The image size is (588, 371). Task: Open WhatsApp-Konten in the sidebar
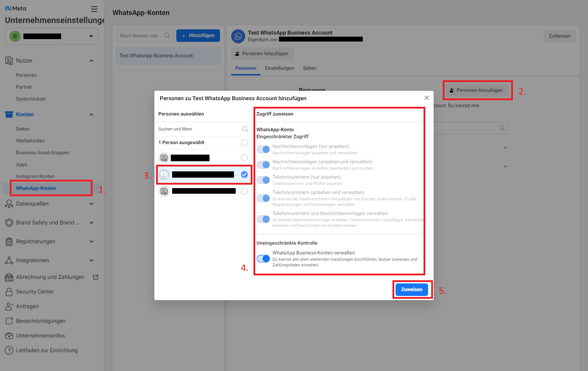click(36, 188)
